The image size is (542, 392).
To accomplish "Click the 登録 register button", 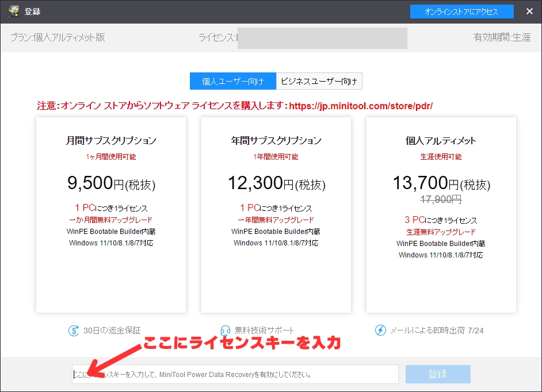I will (438, 374).
